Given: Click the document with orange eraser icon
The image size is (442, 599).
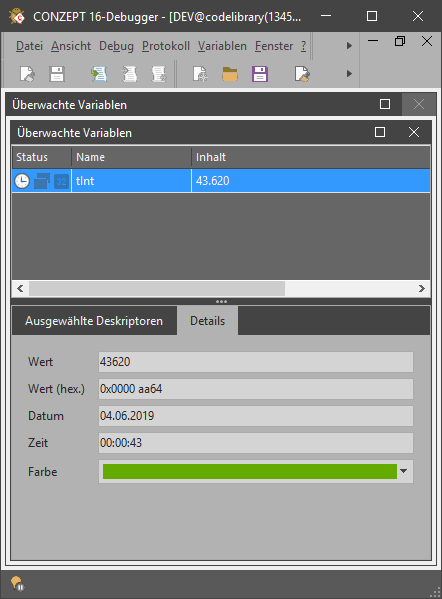Looking at the screenshot, I should (302, 74).
